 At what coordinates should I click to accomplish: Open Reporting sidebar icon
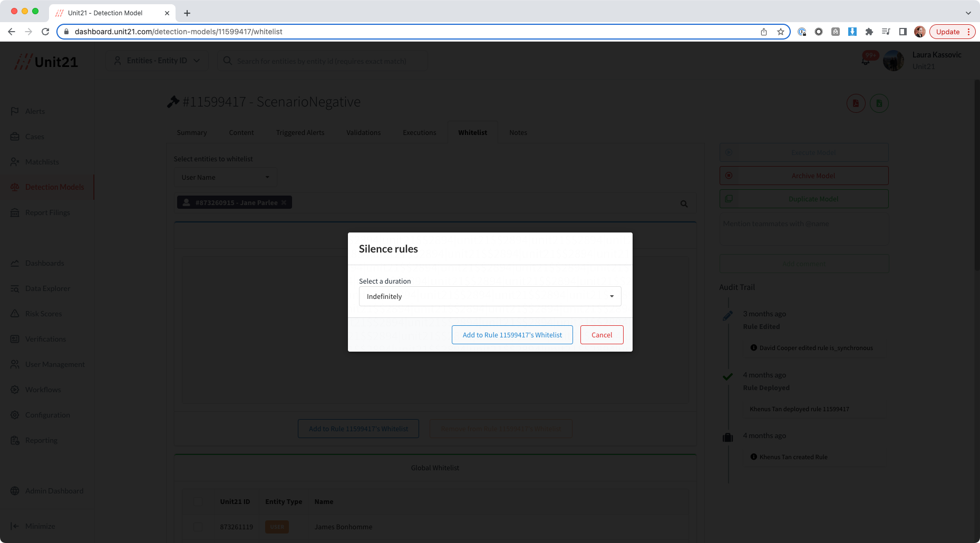[x=15, y=440]
